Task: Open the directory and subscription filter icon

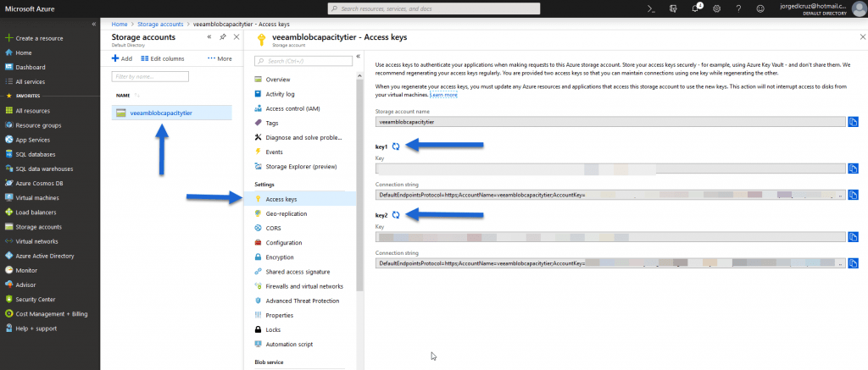Action: (673, 8)
